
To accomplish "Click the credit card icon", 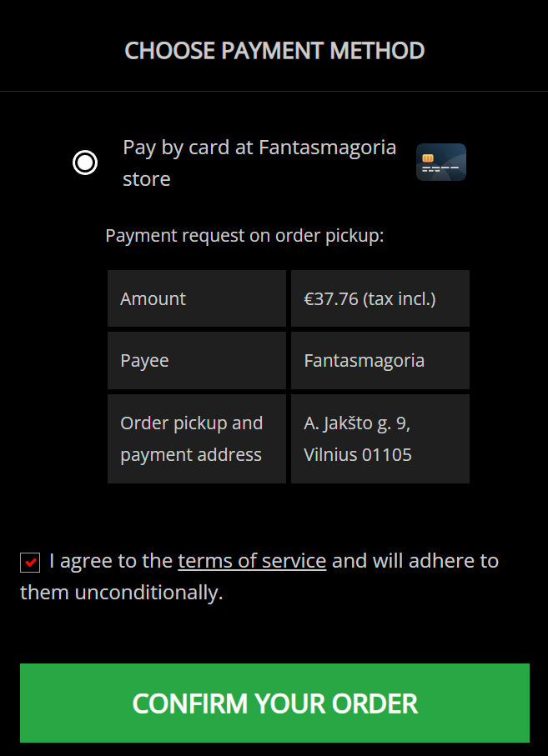I will 441,162.
